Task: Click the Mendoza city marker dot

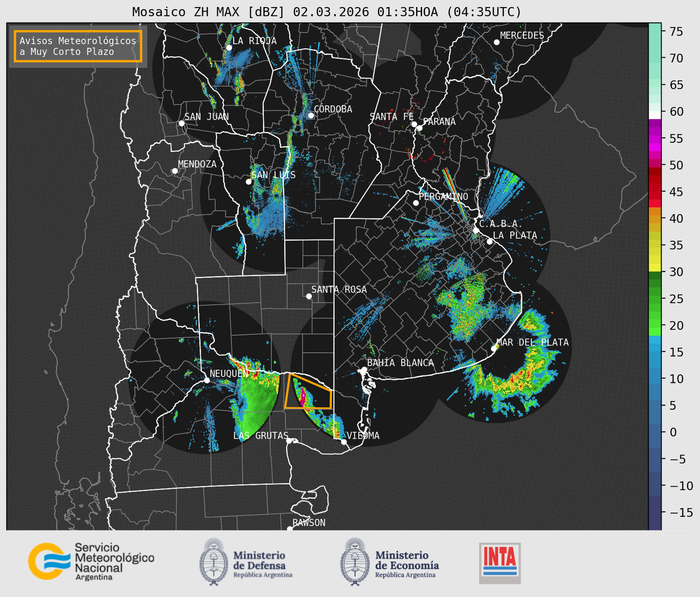Action: pos(175,171)
